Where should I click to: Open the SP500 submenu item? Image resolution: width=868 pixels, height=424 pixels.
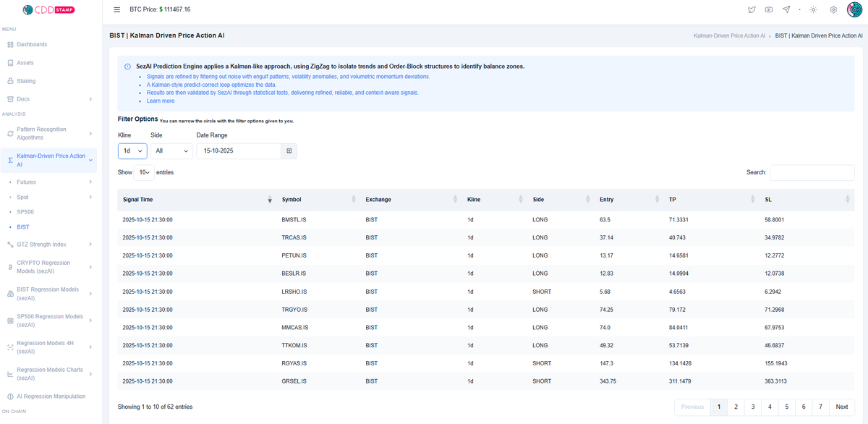pos(25,212)
